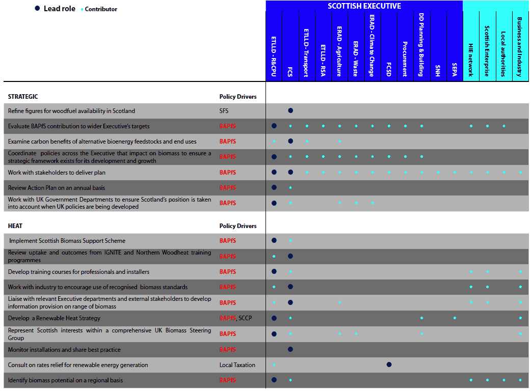The height and width of the screenshot is (392, 532).
Task: Click the Lead role legend label
Action: (x=60, y=9)
